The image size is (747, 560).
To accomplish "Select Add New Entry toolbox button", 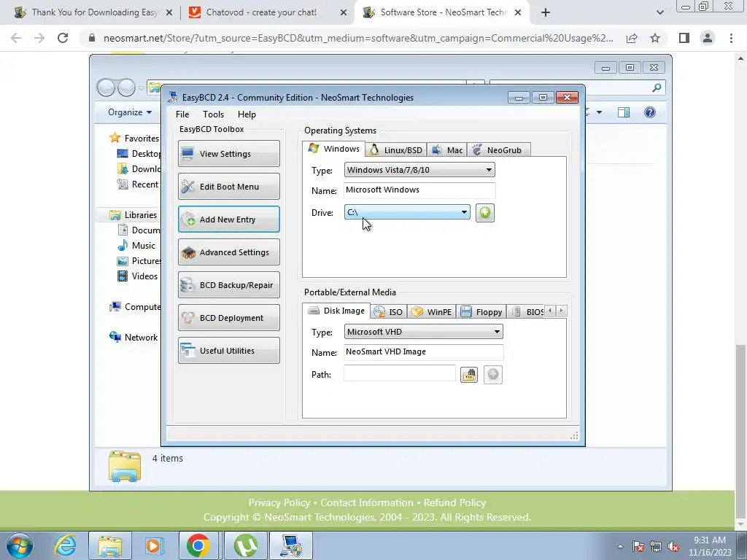I will coord(228,219).
